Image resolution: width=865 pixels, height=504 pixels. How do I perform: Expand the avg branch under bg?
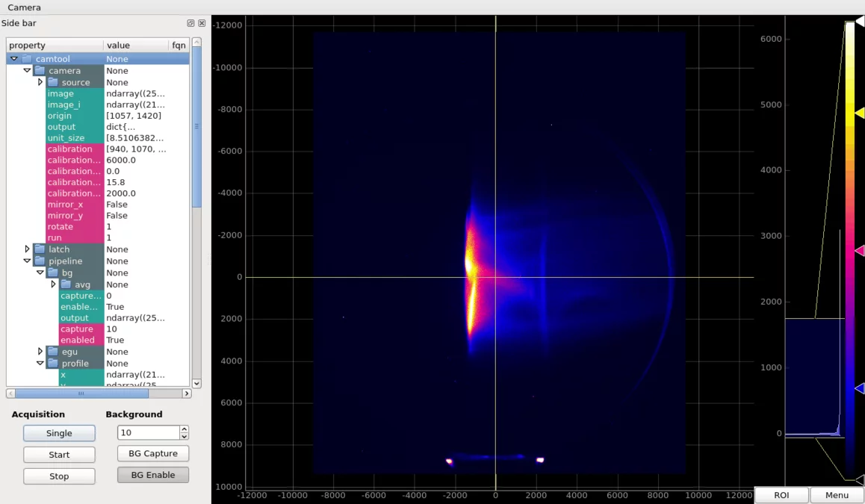pos(54,284)
